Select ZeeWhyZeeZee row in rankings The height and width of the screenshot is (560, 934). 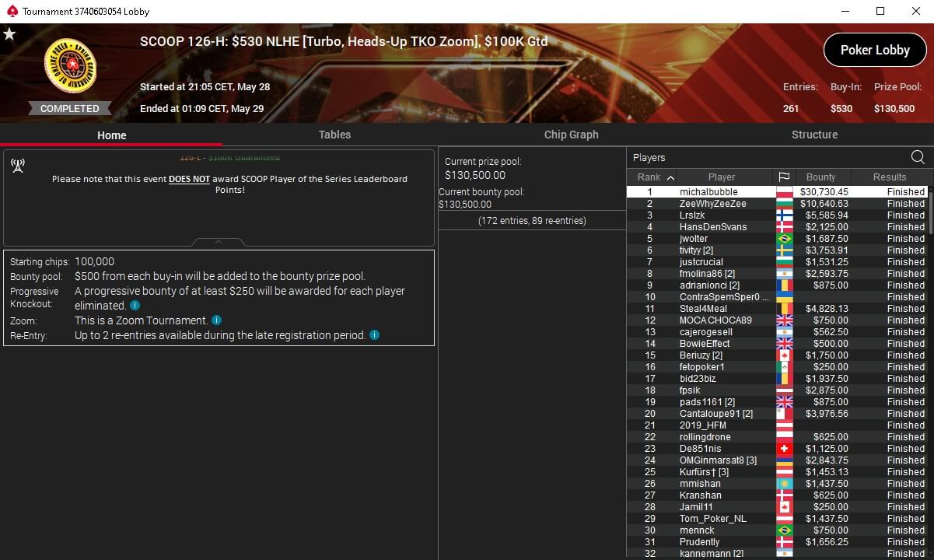(x=777, y=203)
